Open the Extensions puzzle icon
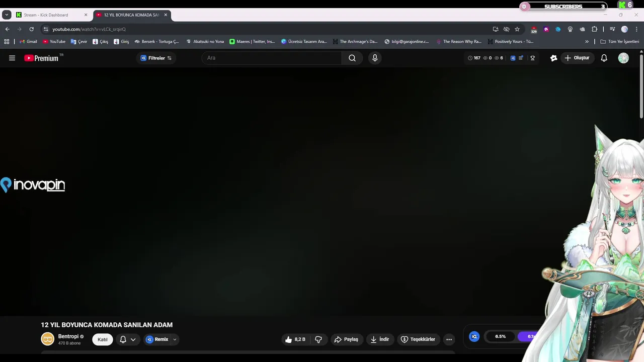The height and width of the screenshot is (362, 644). [x=594, y=29]
